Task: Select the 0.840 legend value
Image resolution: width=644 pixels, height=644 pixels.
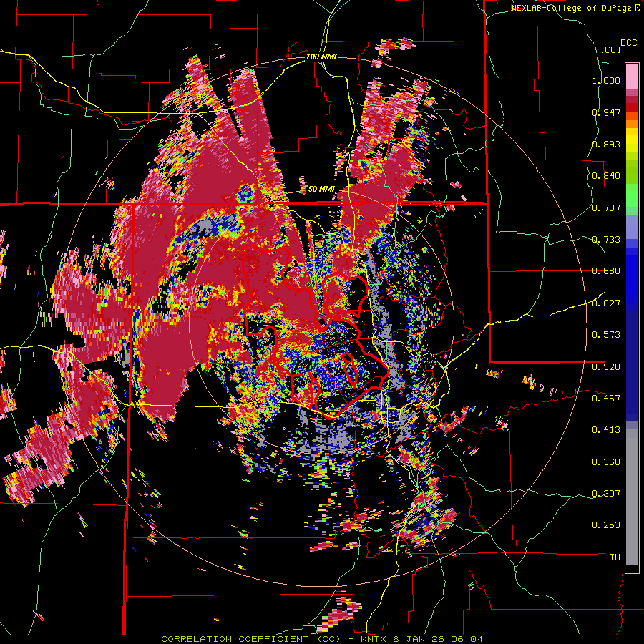Action: (606, 176)
